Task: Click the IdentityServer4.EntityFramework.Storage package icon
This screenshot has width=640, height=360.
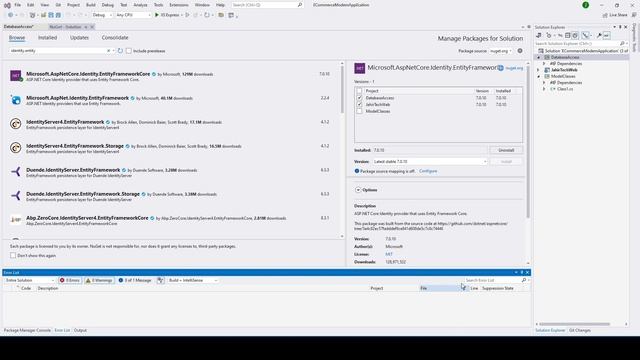Action: click(x=16, y=148)
